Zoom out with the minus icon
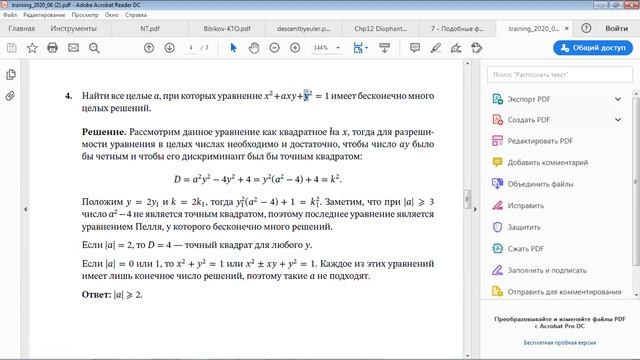 tap(274, 48)
